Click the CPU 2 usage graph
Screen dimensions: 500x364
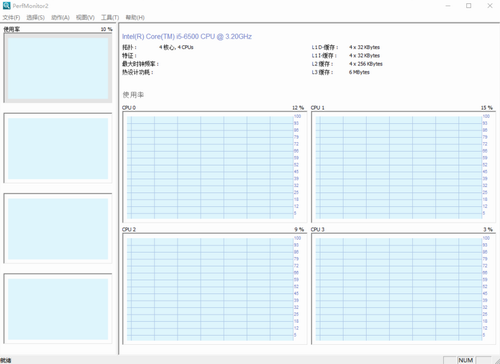[x=214, y=289]
